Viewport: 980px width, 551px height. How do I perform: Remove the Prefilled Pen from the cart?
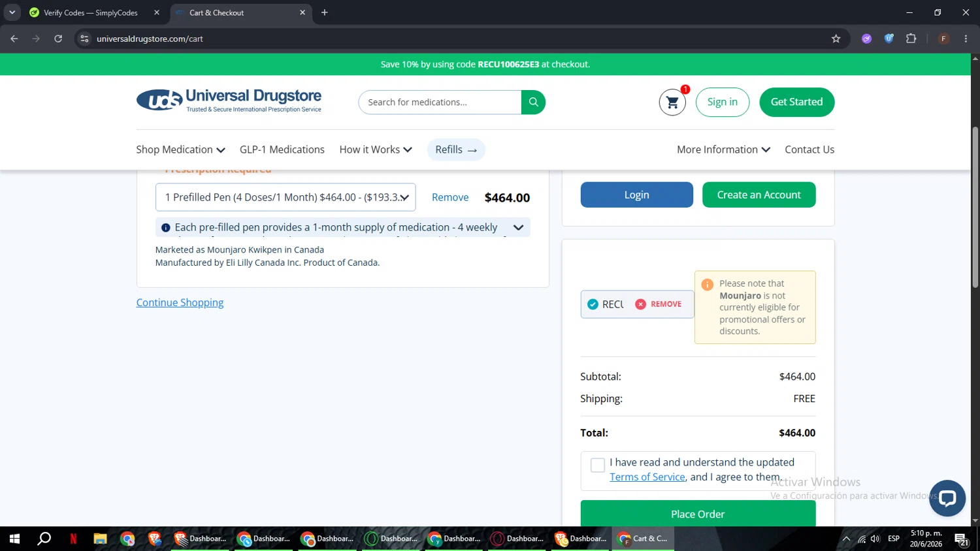pos(450,197)
